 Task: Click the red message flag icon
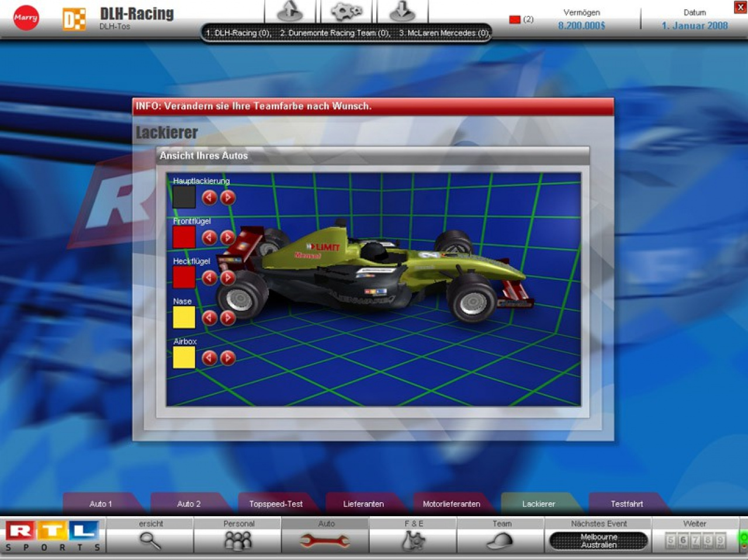[x=514, y=19]
